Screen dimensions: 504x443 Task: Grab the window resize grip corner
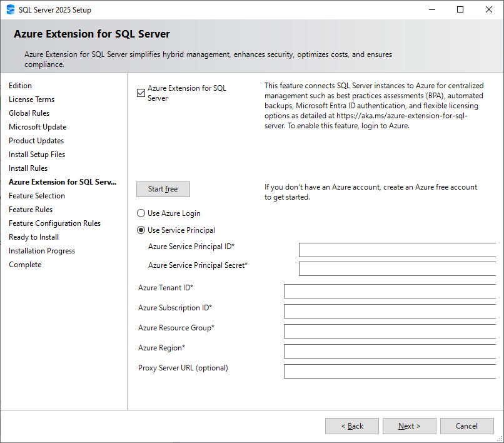pos(500,439)
